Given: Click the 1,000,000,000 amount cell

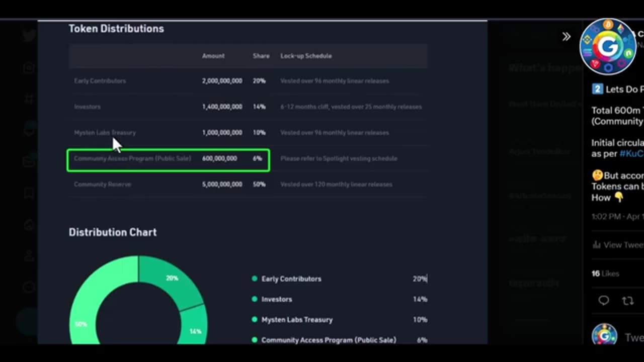Looking at the screenshot, I should coord(222,133).
